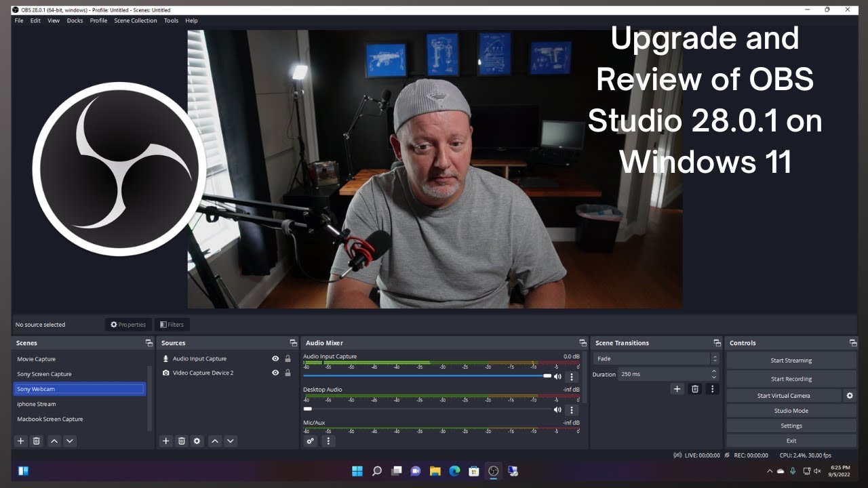Open the Help menu
868x488 pixels.
[x=191, y=20]
